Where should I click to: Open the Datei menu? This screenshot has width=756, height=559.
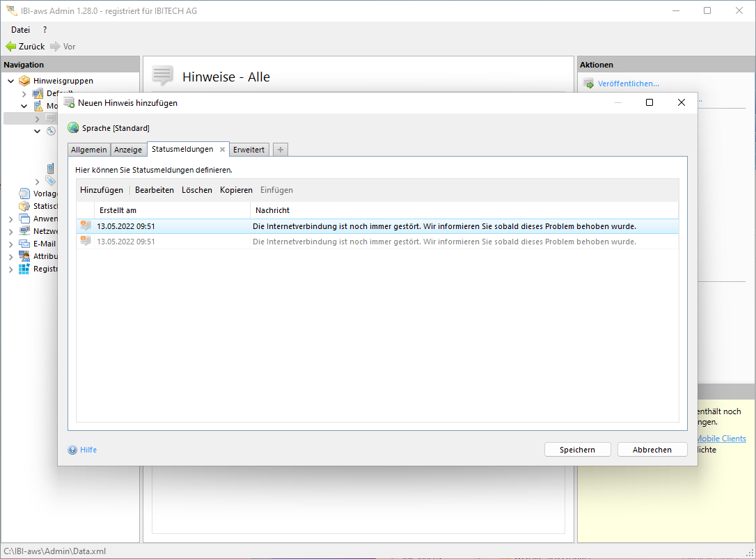[20, 30]
